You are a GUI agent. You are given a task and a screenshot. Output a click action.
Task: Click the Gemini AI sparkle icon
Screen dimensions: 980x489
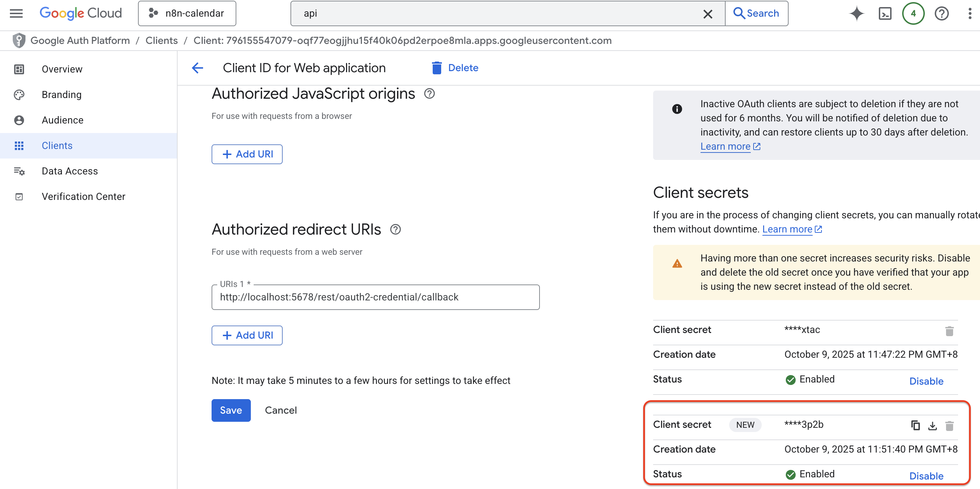coord(857,14)
